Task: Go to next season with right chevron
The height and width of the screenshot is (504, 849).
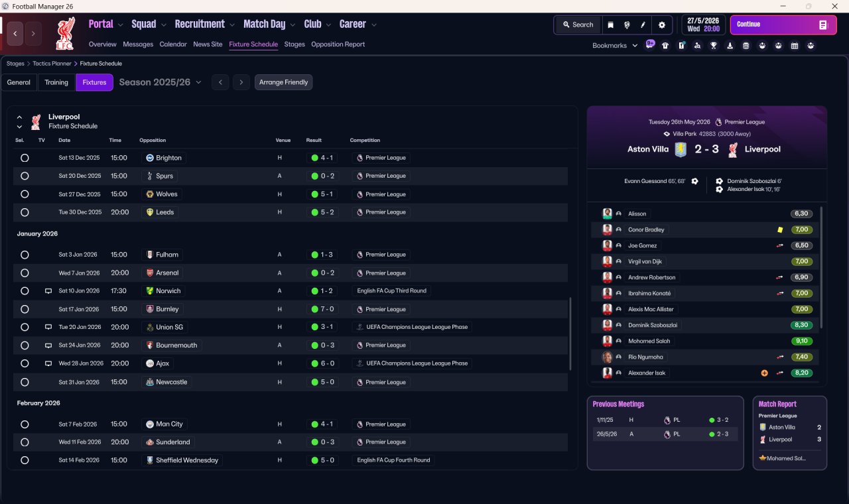Action: point(241,82)
